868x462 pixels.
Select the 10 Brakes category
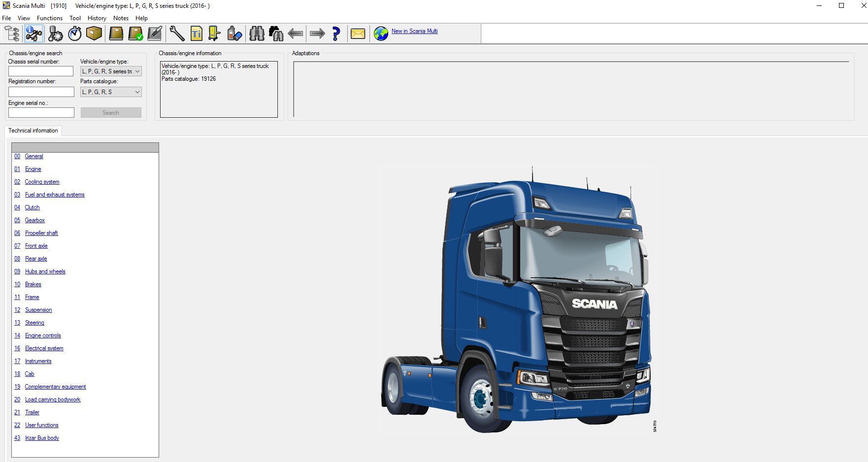point(33,284)
